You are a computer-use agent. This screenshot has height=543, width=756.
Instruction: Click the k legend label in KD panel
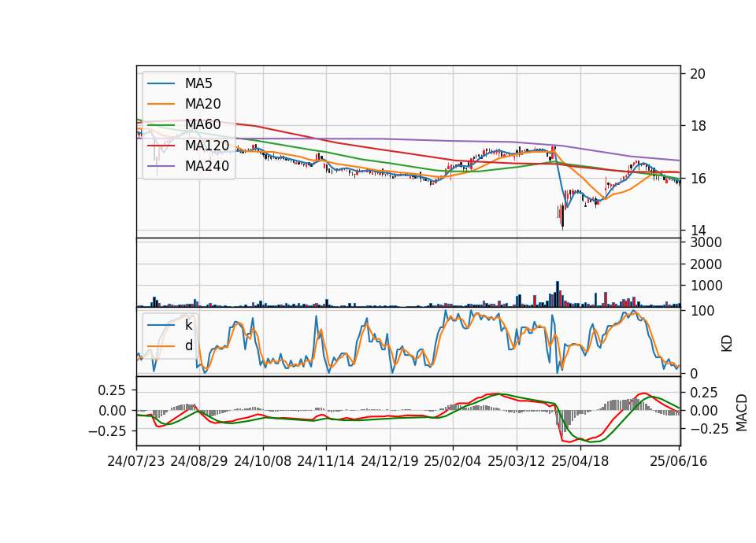pyautogui.click(x=188, y=325)
